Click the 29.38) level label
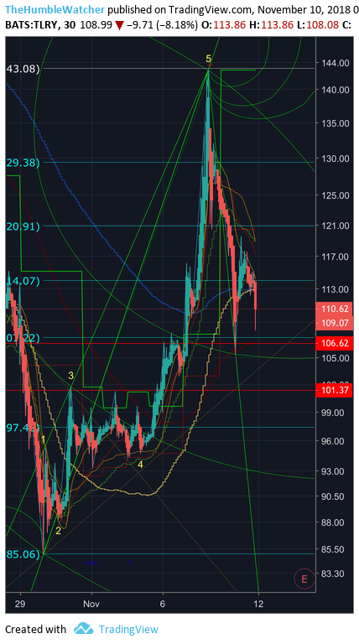Screen dimensions: 359x644 point(23,163)
